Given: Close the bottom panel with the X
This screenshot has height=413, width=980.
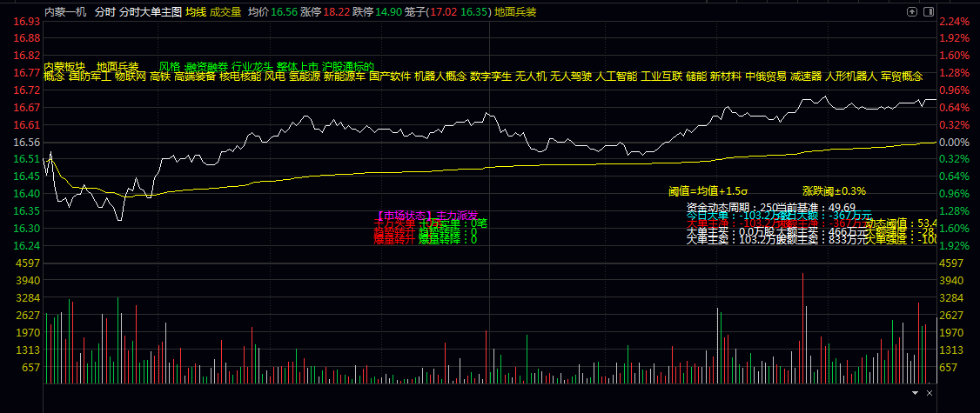Looking at the screenshot, I should (x=930, y=393).
